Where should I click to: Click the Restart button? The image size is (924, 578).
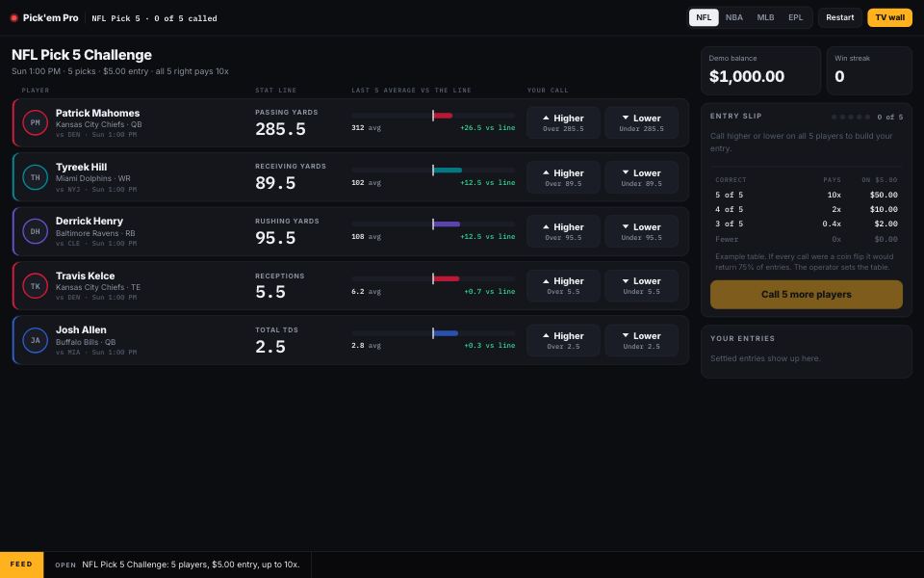(839, 17)
